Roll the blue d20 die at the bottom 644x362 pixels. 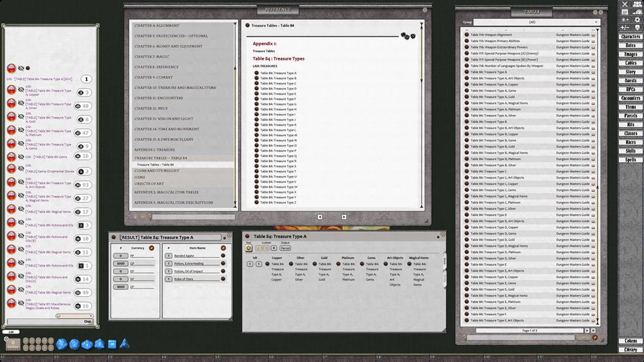[x=61, y=344]
